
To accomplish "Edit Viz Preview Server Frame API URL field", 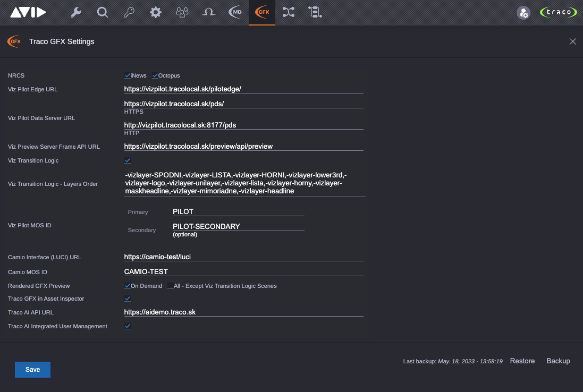I will 243,147.
